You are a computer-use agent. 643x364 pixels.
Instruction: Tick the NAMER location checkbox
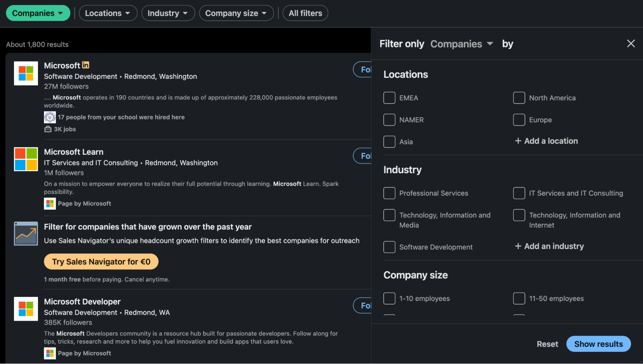pos(389,120)
